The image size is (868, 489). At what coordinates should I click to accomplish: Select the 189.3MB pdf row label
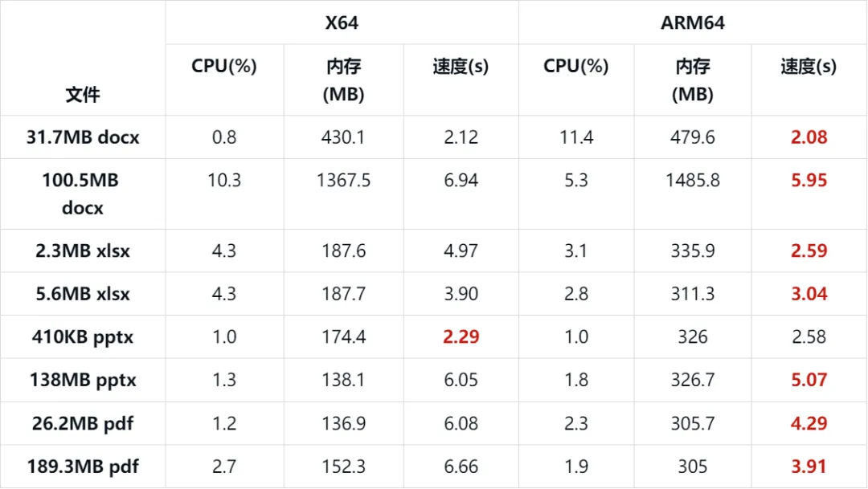tap(83, 467)
